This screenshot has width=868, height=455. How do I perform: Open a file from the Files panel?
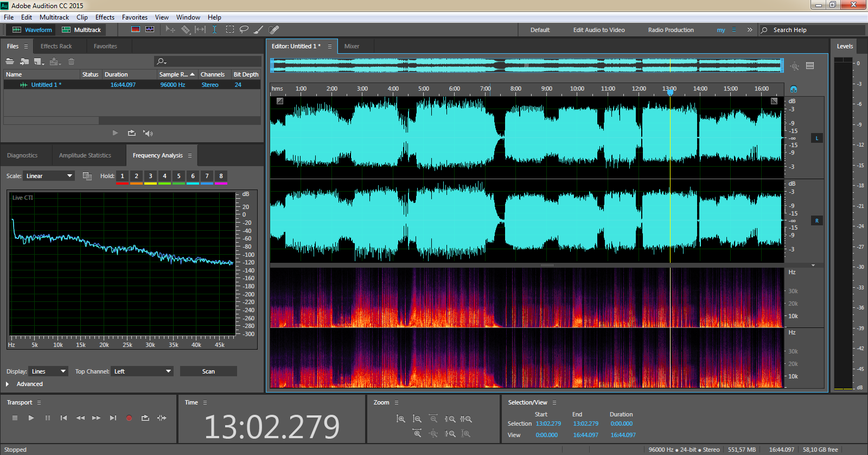click(x=10, y=61)
